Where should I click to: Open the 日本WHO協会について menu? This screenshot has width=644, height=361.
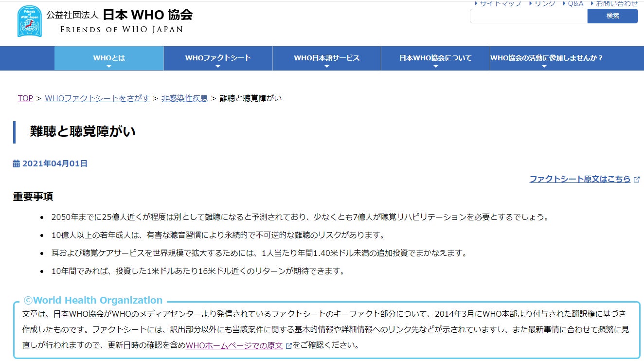pyautogui.click(x=435, y=58)
